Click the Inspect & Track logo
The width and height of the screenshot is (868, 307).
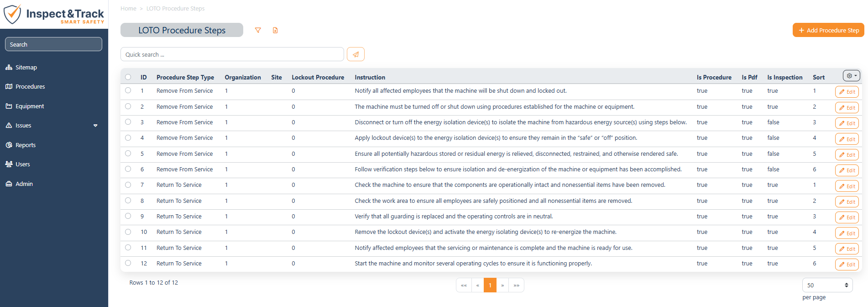54,14
